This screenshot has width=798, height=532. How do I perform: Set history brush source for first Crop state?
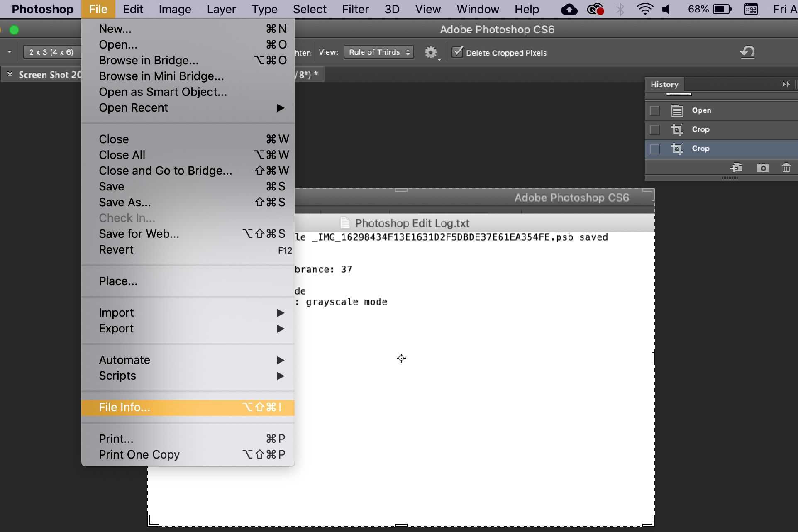point(654,130)
